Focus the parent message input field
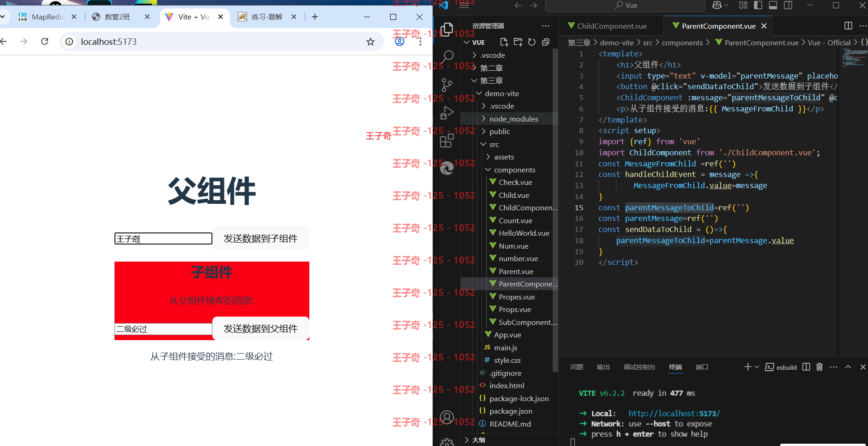The image size is (868, 446). pos(163,238)
